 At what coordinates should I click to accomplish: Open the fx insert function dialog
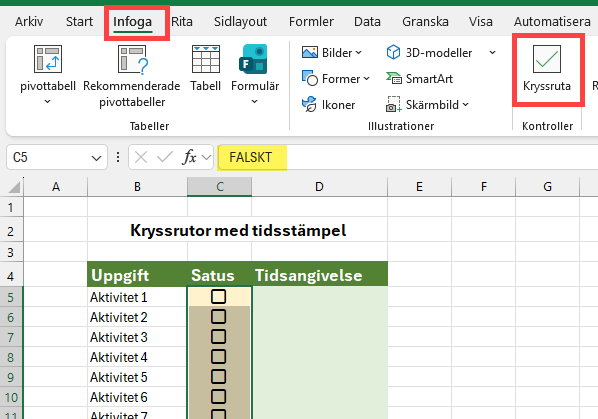[189, 157]
